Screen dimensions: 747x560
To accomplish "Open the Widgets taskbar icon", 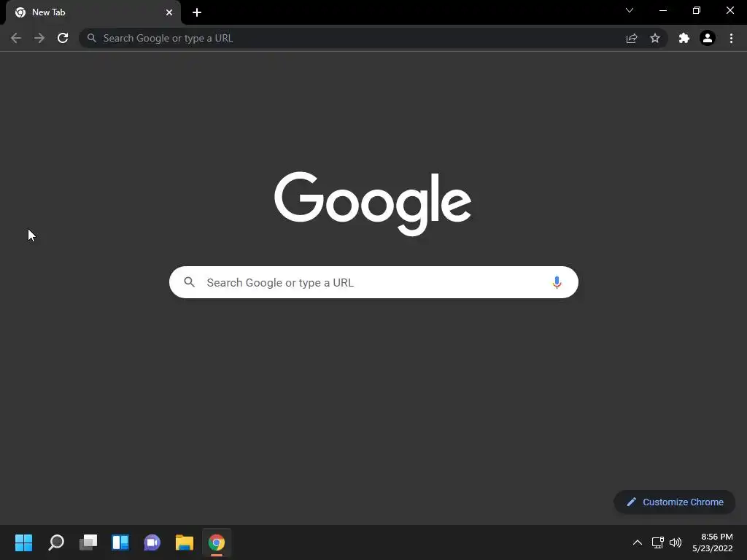I will tap(120, 542).
